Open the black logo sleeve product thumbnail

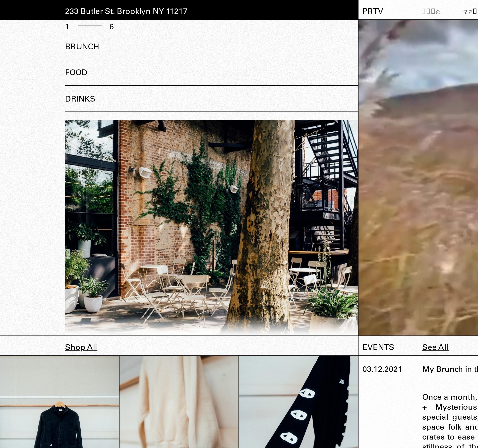click(x=298, y=408)
